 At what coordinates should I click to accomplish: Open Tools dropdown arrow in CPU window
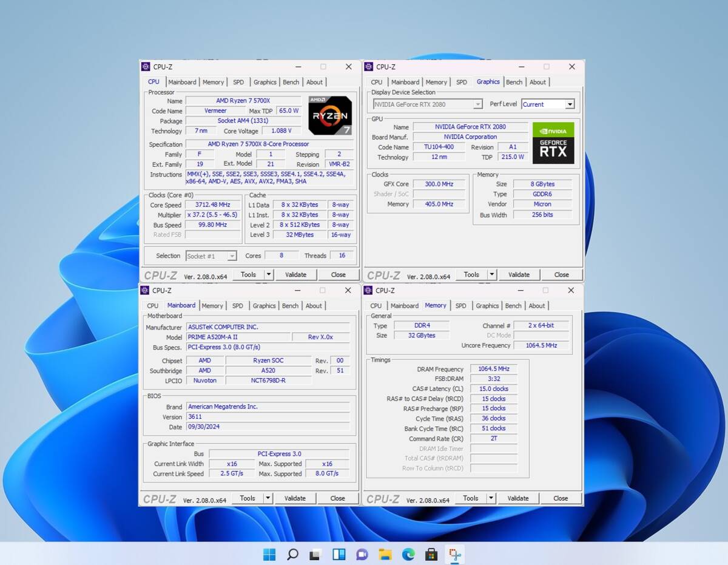coord(268,274)
